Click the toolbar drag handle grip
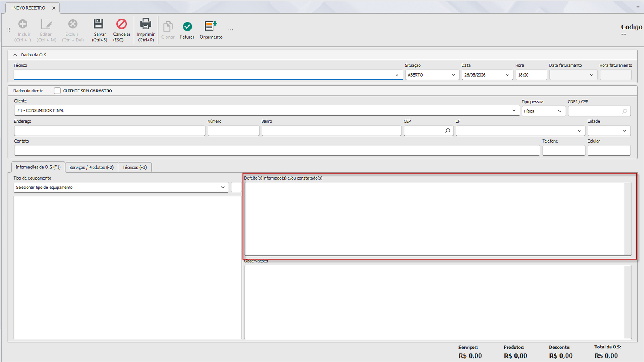Screen dimensions: 644x362 point(9,30)
